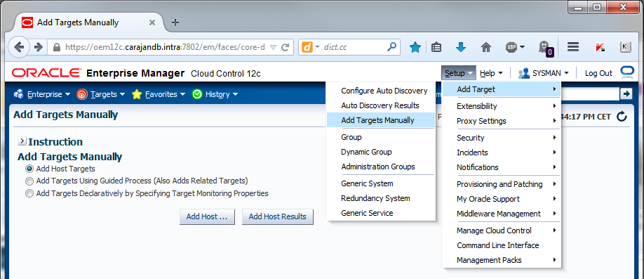Choose Dynamic Group menu item
Screen dimensions: 644x279
click(381, 152)
